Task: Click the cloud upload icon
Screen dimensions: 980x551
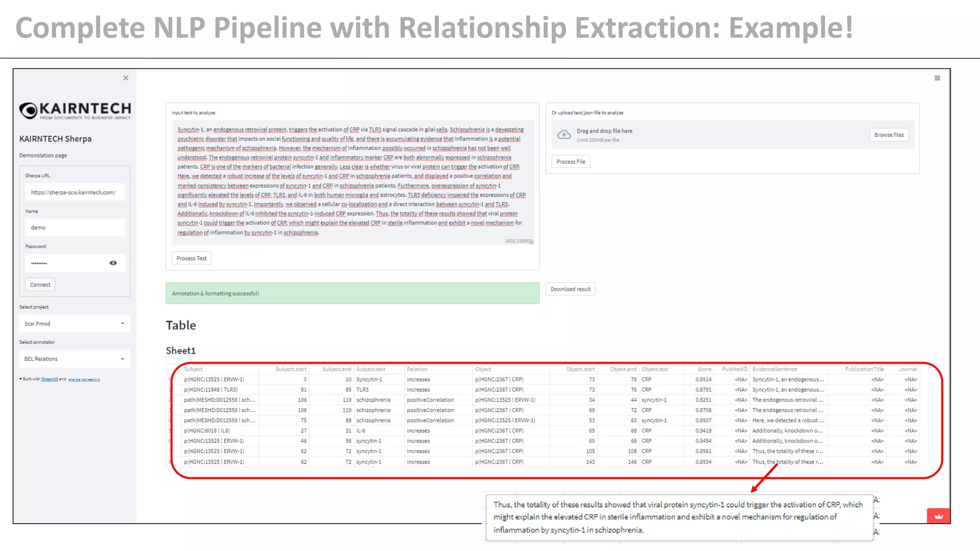Action: (x=564, y=135)
